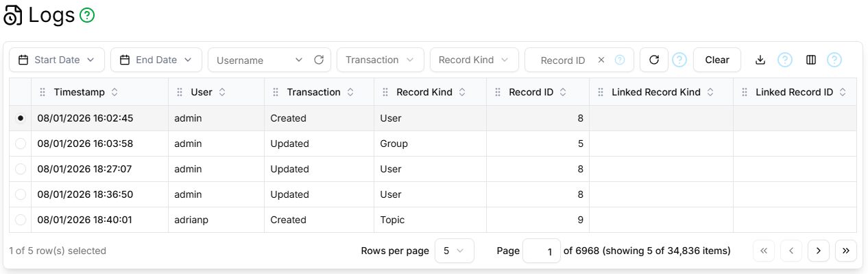Viewport: 868px width, 274px height.
Task: Click the timestamp '08/01/2026 18:36:50'
Action: click(85, 194)
